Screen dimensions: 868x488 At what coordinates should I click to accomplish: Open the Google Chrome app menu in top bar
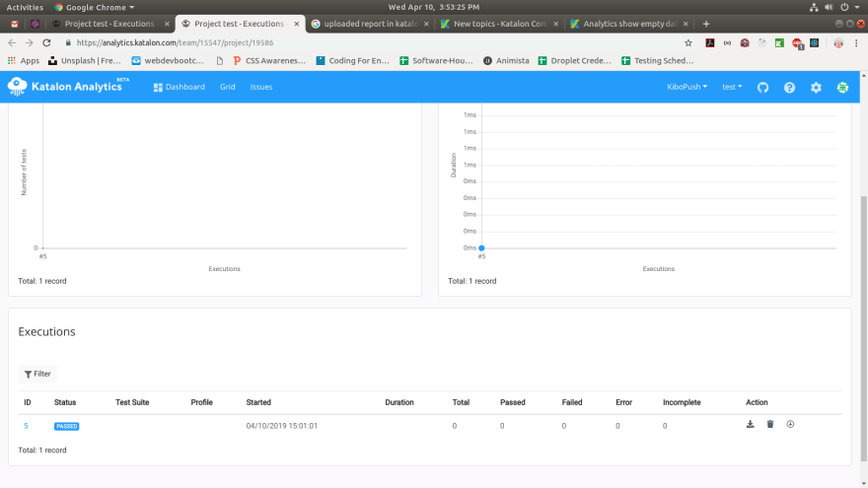click(x=94, y=7)
